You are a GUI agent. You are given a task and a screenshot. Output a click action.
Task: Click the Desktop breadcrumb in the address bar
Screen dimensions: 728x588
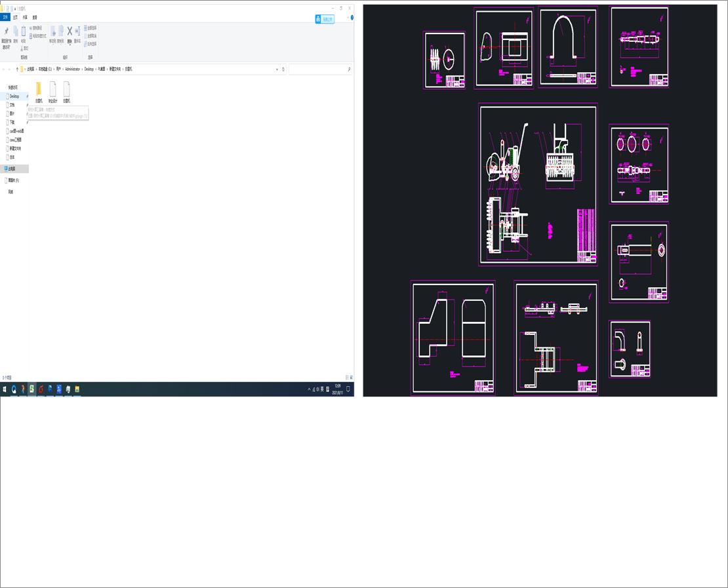pos(89,69)
